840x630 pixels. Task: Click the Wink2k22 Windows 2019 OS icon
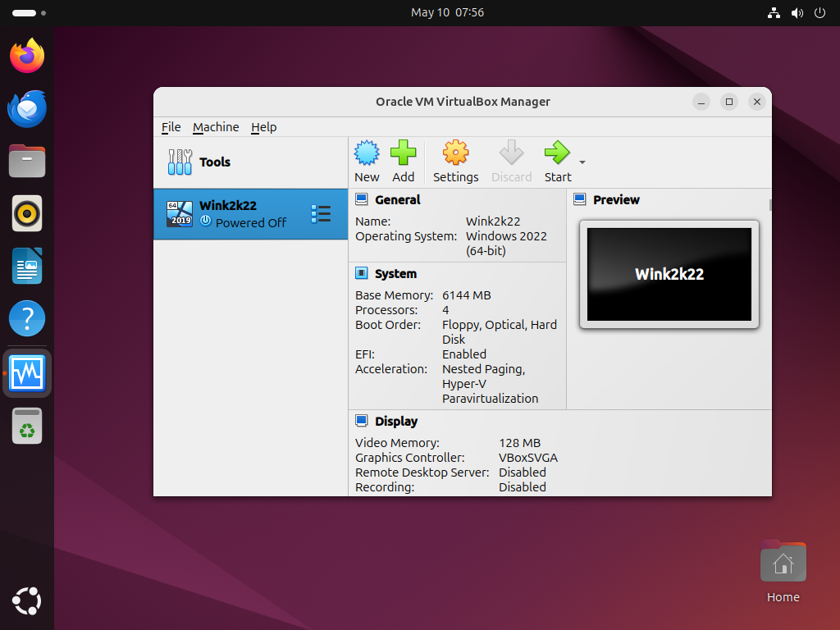tap(180, 214)
